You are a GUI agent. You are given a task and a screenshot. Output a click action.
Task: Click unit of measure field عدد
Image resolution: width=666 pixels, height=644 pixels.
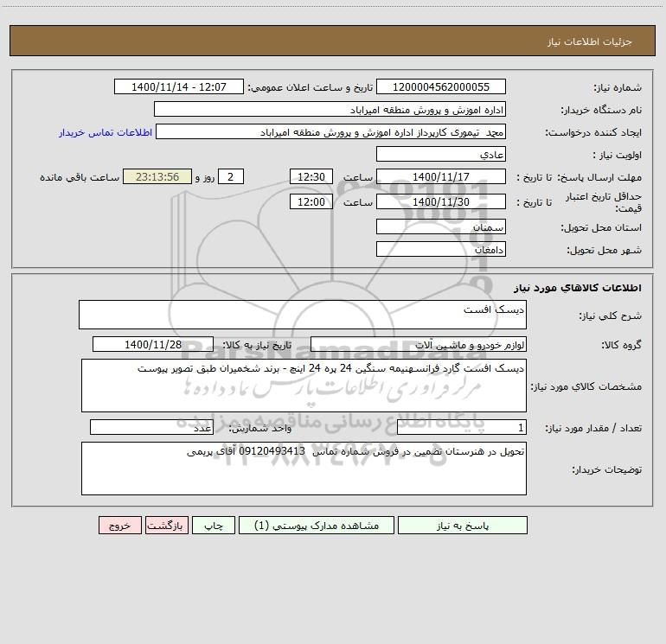pos(151,428)
